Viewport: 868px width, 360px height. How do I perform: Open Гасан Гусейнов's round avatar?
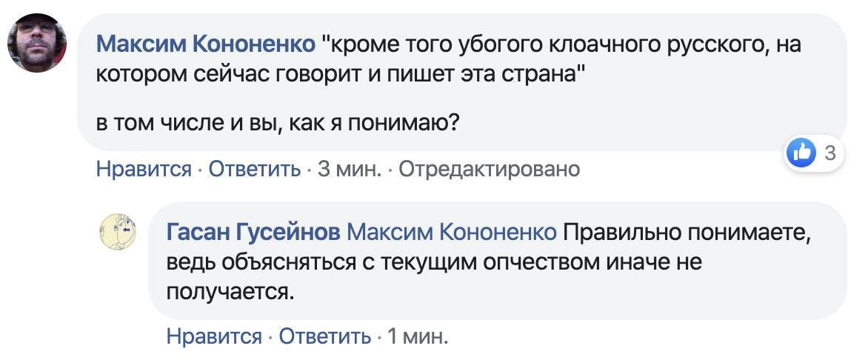(118, 230)
